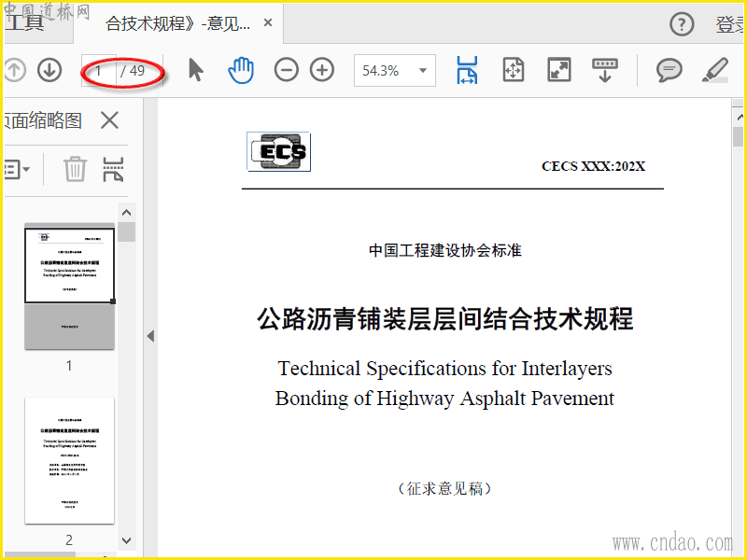Viewport: 747px width, 560px height.
Task: Open the help question mark
Action: [x=682, y=24]
